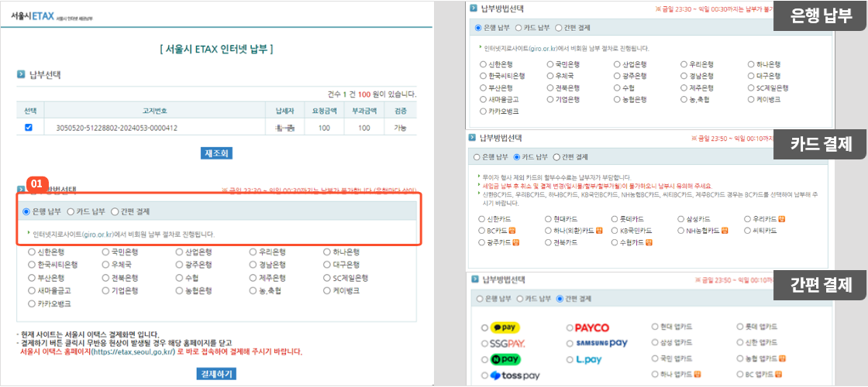Viewport: 868px width, 387px height.
Task: Click the 가능 verification status cell
Action: (399, 128)
